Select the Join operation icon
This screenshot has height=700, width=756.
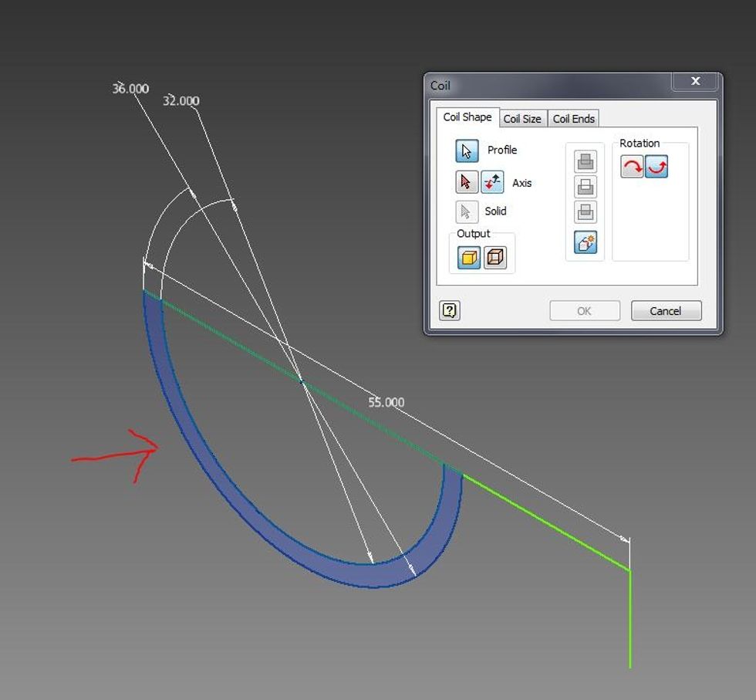pyautogui.click(x=586, y=161)
